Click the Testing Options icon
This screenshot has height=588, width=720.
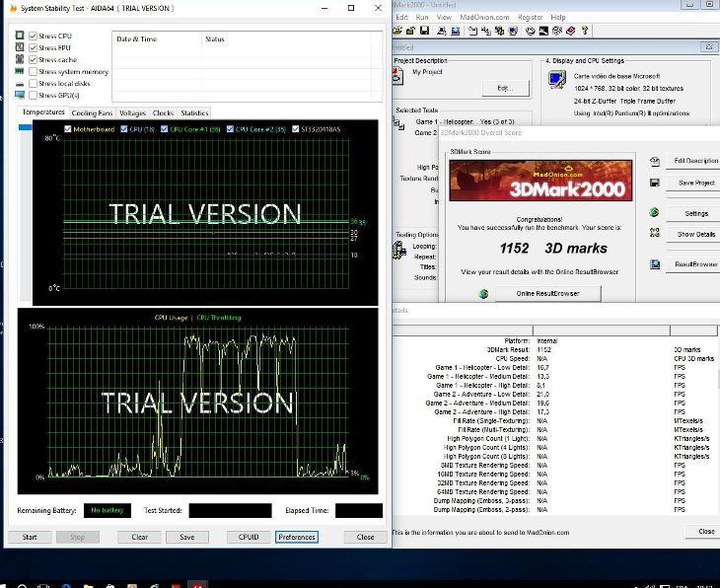point(399,250)
